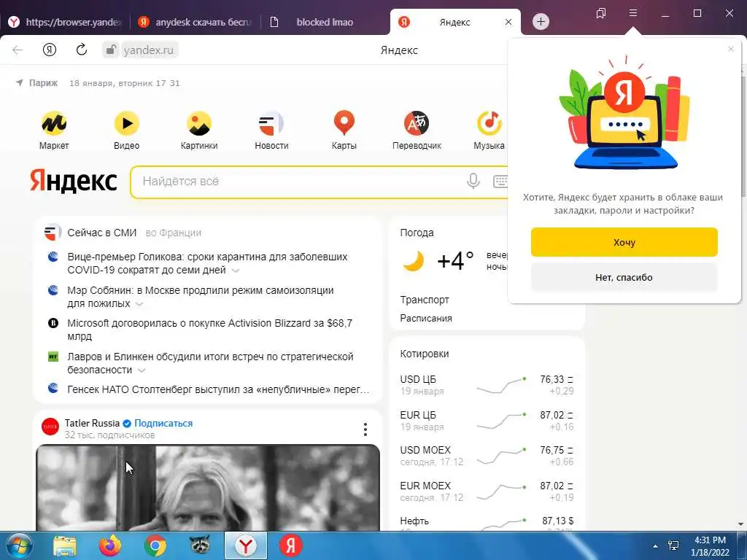The height and width of the screenshot is (560, 747).
Task: Click the Париж location arrow icon
Action: [20, 83]
